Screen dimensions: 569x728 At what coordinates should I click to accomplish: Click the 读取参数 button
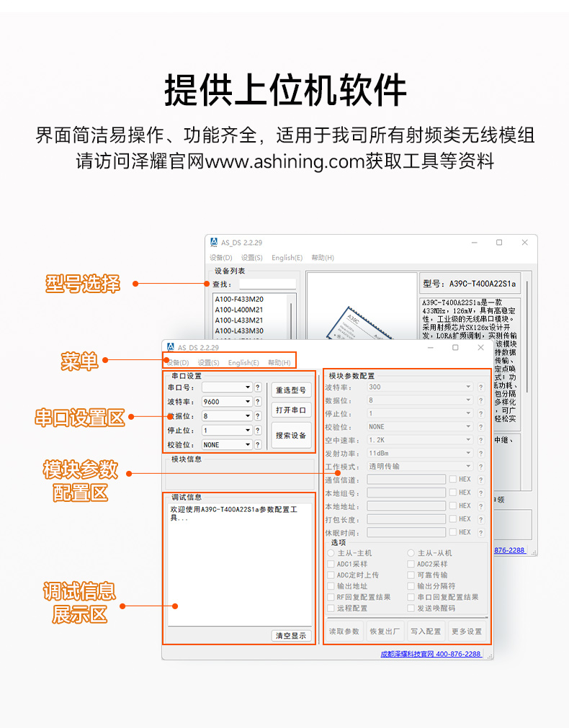click(x=344, y=632)
